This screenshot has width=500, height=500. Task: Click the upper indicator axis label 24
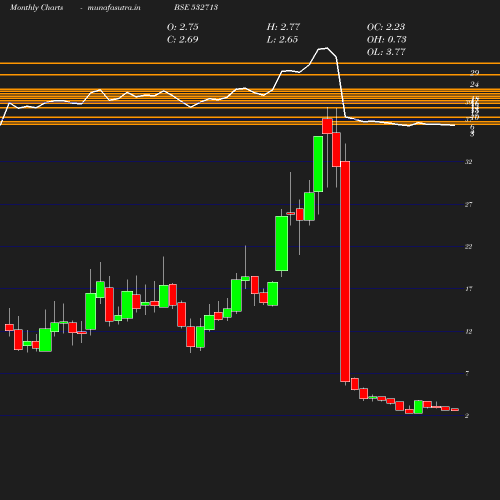(x=474, y=85)
